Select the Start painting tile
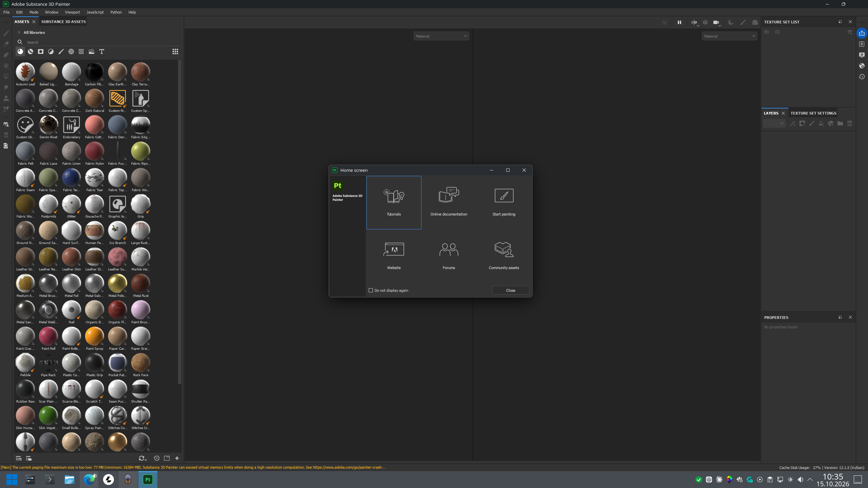Screen dimensions: 868x488 tap(504, 202)
